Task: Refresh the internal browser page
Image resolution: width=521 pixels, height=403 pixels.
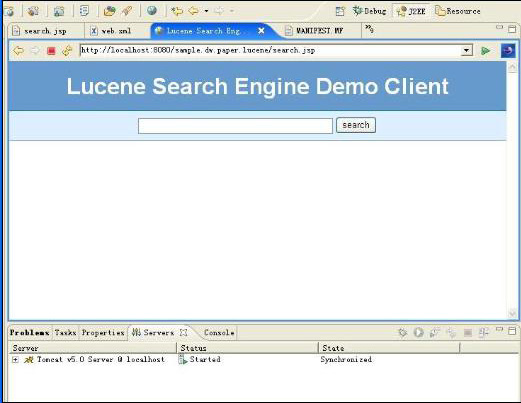Action: (67, 51)
